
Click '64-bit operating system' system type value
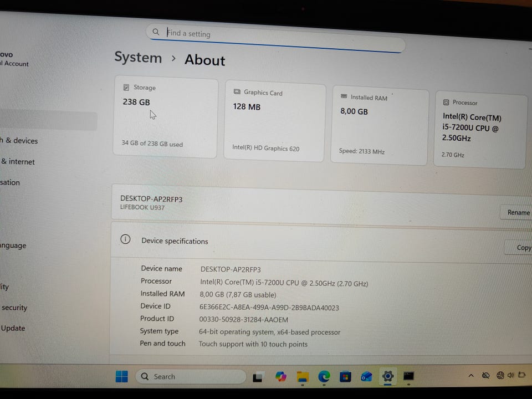click(x=269, y=332)
